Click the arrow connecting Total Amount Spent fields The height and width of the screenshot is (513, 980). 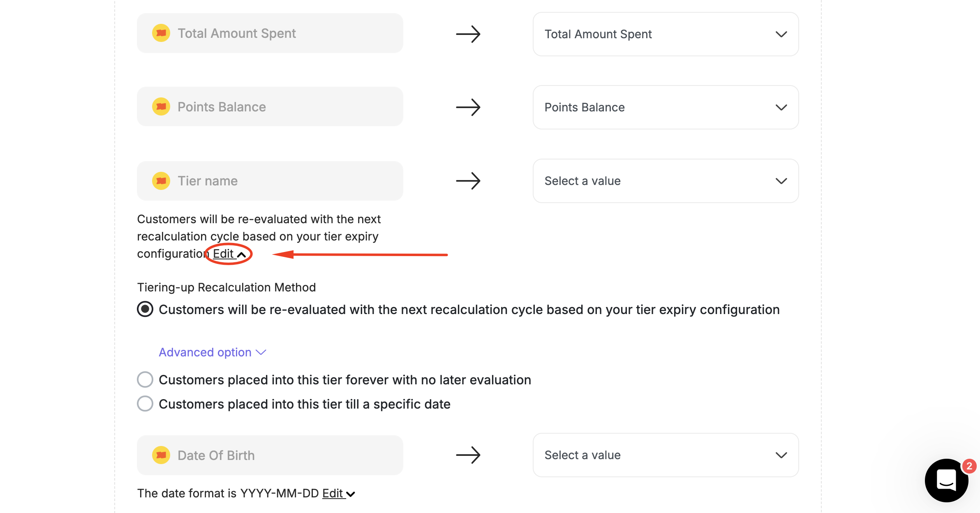point(469,34)
